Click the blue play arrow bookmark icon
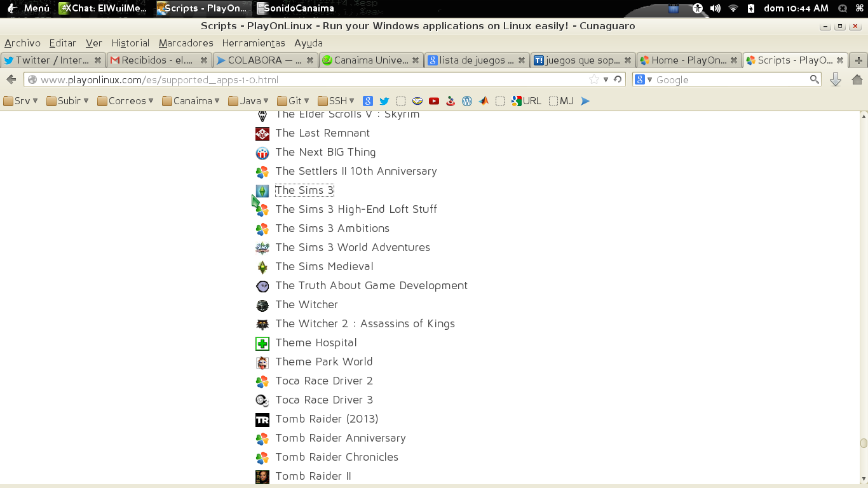 coord(585,101)
